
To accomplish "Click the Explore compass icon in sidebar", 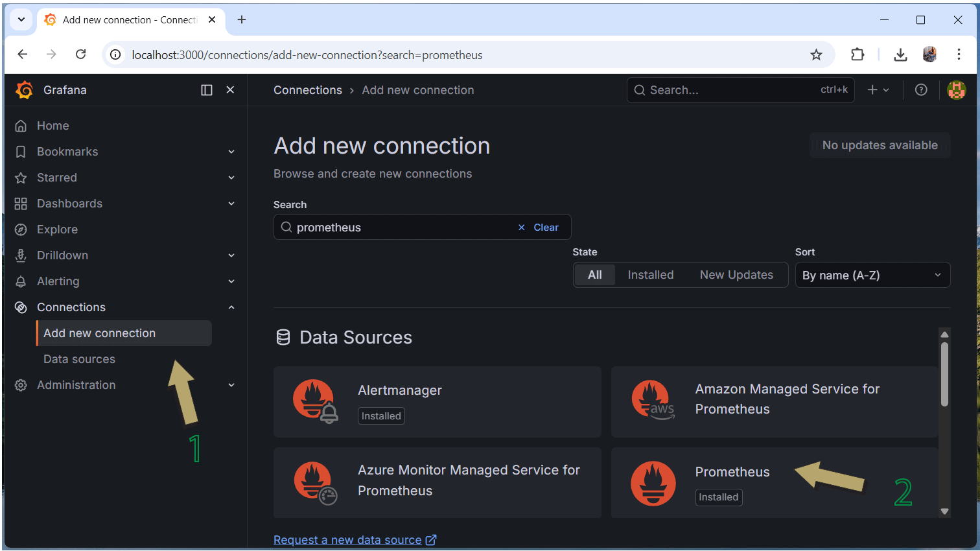I will tap(20, 229).
